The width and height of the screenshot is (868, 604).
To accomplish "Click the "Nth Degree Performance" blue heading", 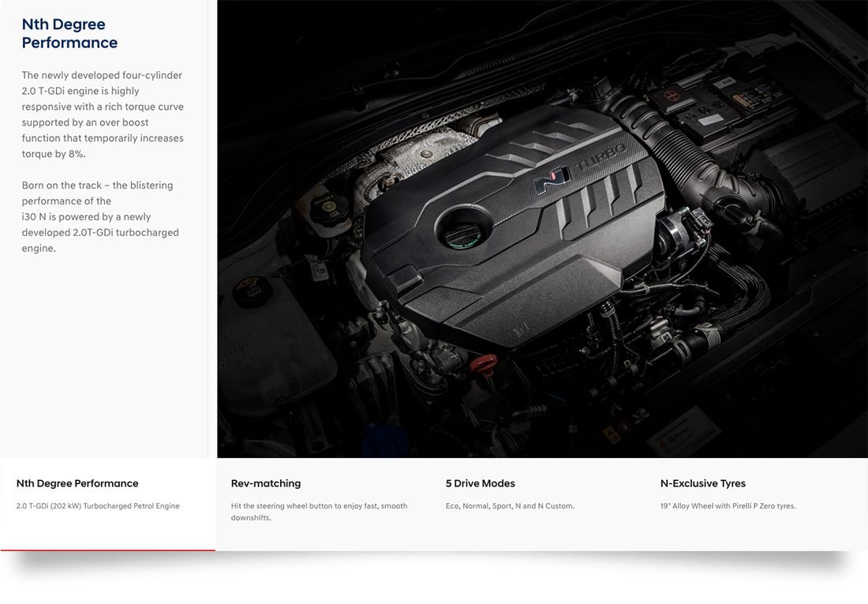I will click(69, 34).
